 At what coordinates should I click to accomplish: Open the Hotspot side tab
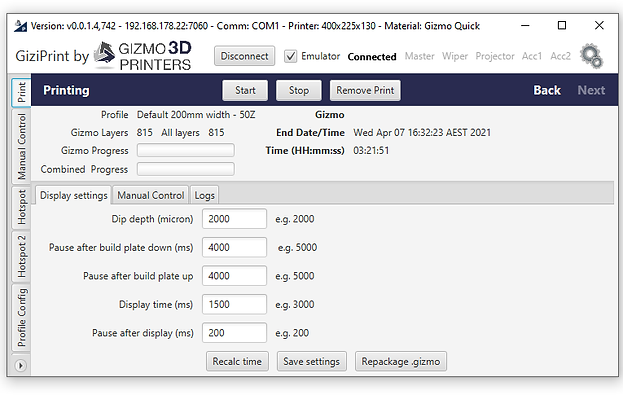click(x=21, y=207)
